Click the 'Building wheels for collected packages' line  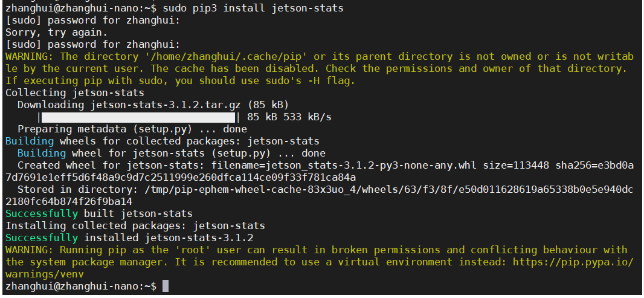tap(162, 141)
